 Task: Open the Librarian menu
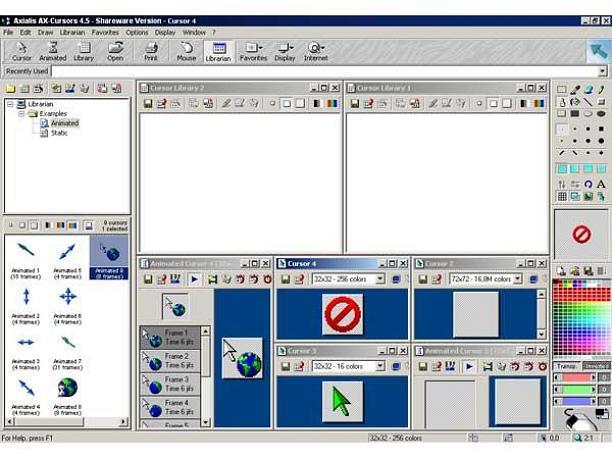click(x=72, y=32)
